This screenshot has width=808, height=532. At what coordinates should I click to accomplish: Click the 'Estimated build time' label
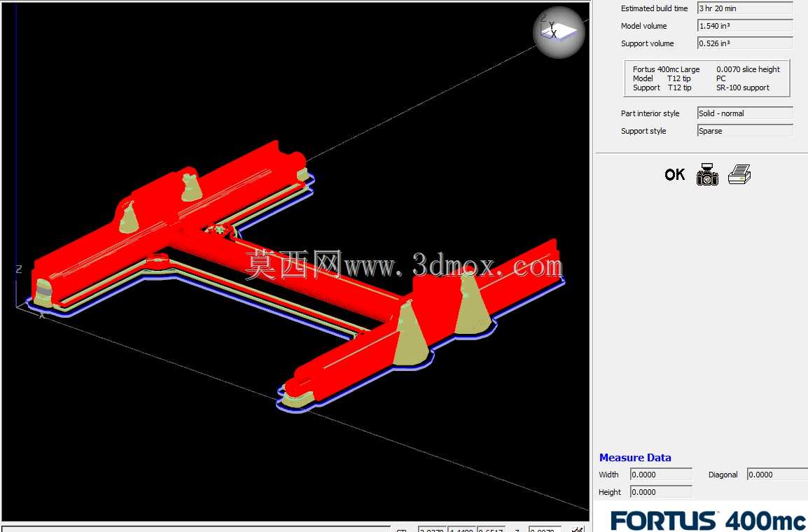pos(654,8)
